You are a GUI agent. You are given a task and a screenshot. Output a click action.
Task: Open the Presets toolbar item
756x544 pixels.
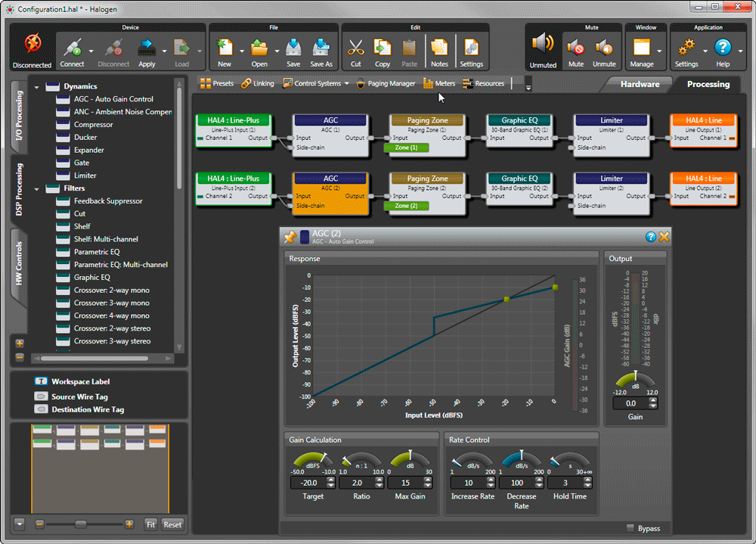pos(216,83)
